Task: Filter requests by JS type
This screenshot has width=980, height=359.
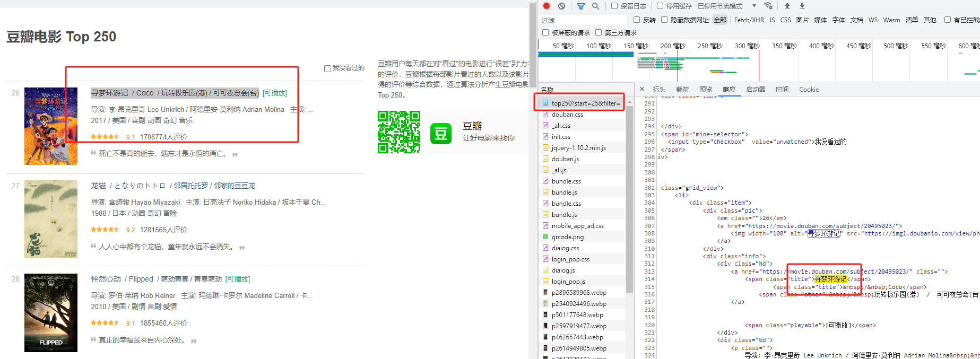Action: point(772,20)
